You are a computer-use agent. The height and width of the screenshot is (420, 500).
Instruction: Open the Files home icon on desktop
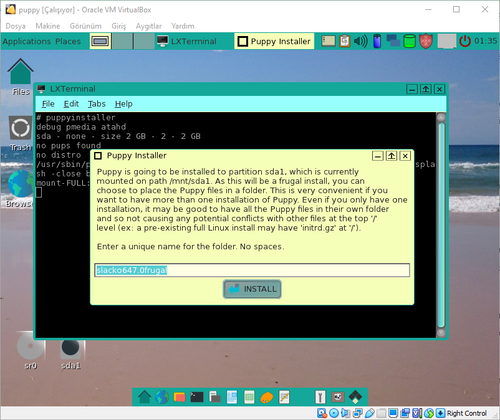pyautogui.click(x=20, y=71)
